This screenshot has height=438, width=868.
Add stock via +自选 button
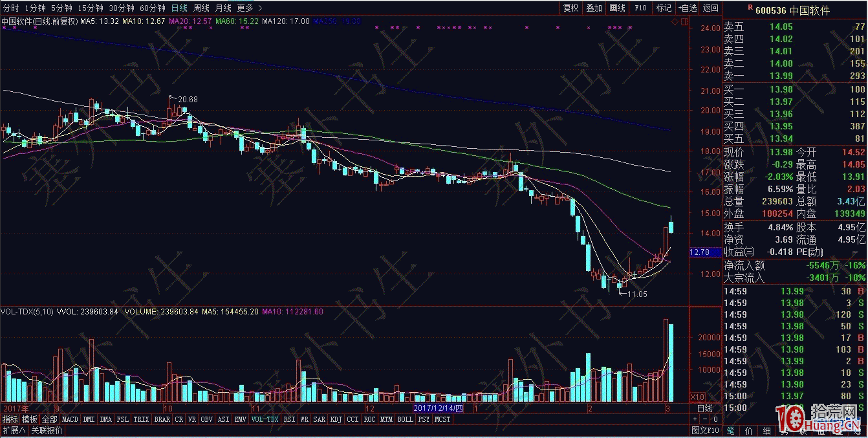pyautogui.click(x=688, y=8)
